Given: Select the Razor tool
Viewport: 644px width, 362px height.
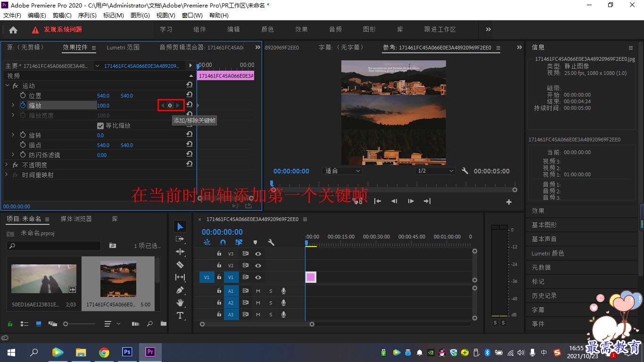Looking at the screenshot, I should coord(180,264).
